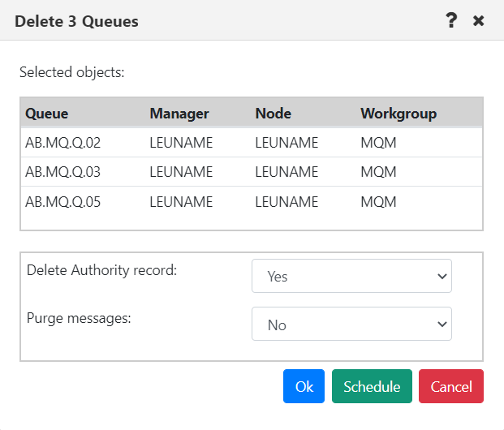
Task: Open the Purge messages dropdown
Action: (x=351, y=324)
